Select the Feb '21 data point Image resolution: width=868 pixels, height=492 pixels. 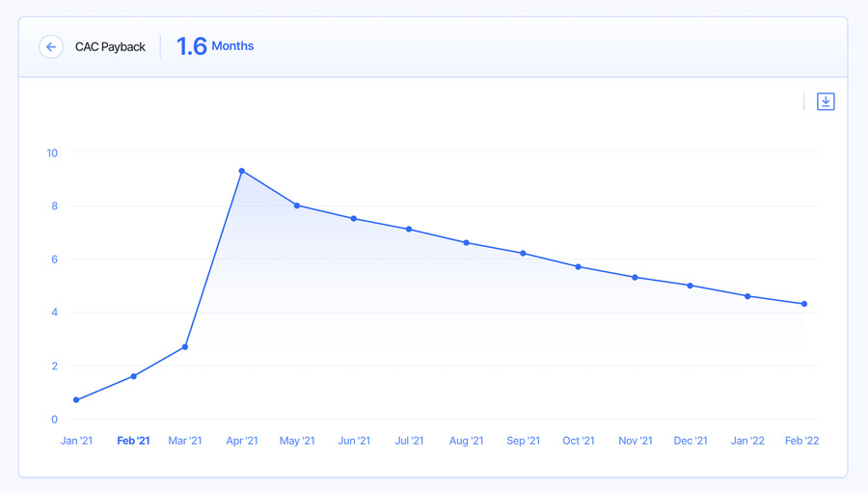[133, 376]
